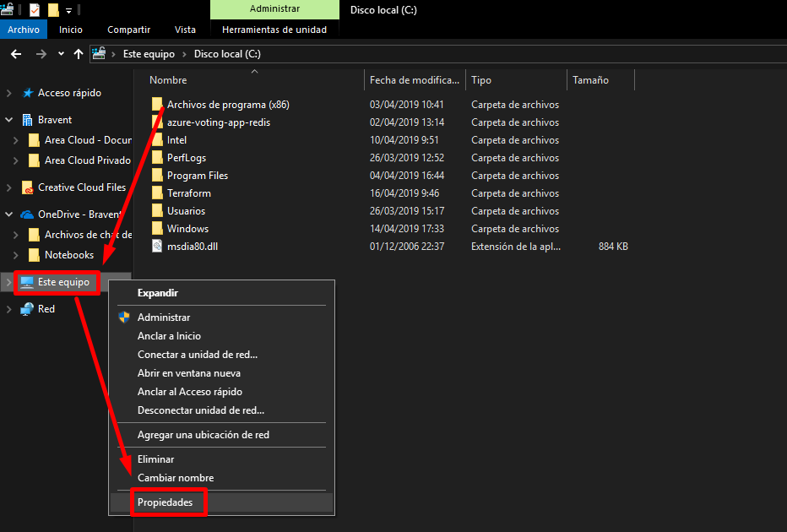Expand Creative Cloud Files node

[x=8, y=187]
